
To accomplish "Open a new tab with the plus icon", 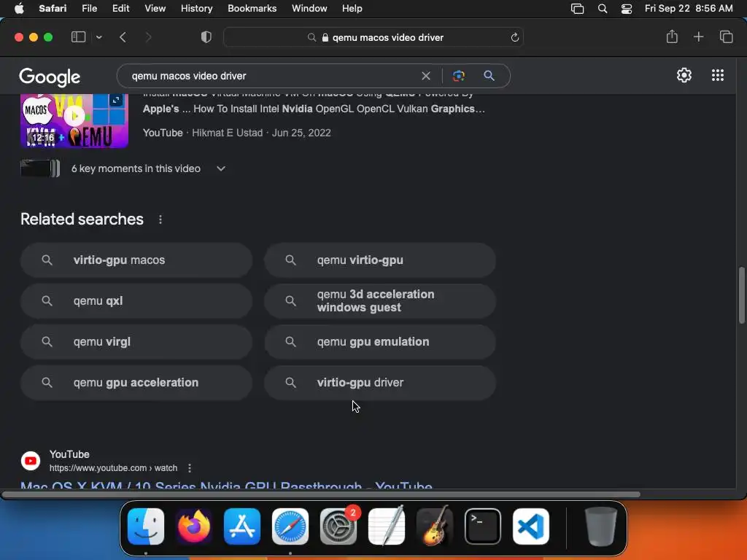I will click(x=698, y=36).
